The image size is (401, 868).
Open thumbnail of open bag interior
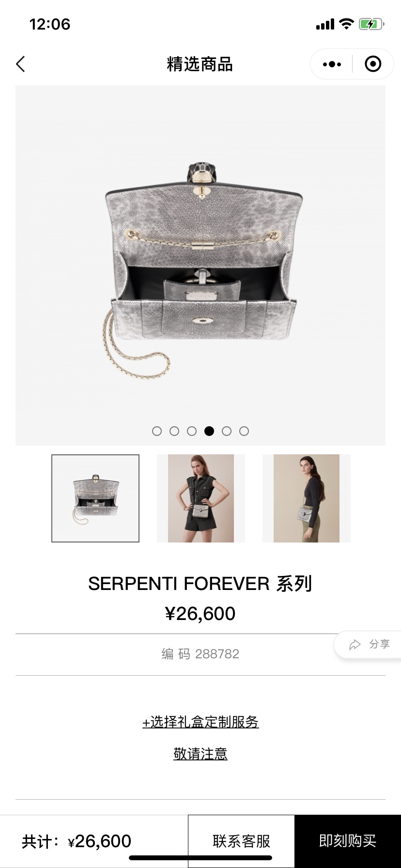coord(95,498)
